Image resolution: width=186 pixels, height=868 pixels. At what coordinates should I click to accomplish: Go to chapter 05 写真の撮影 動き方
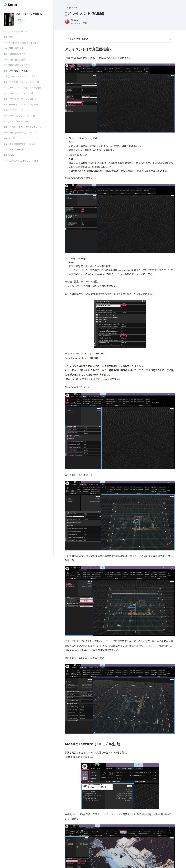point(15,54)
